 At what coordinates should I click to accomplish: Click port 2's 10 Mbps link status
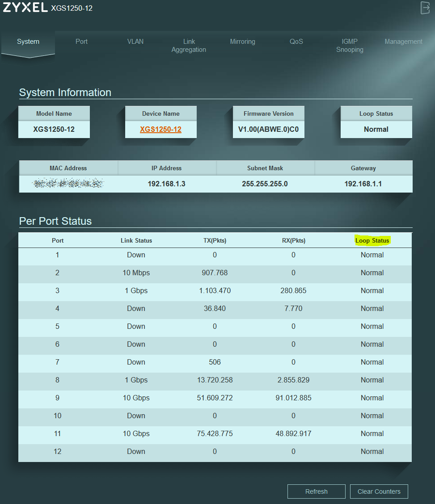tap(136, 273)
